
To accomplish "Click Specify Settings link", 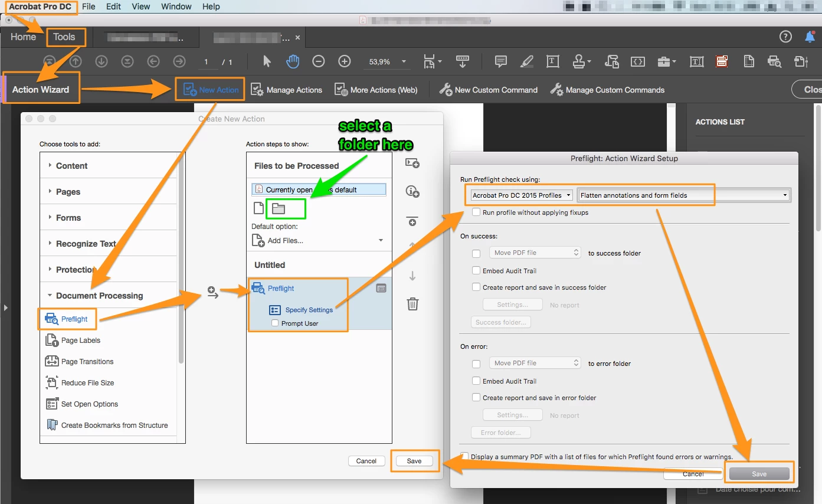I will pos(309,310).
